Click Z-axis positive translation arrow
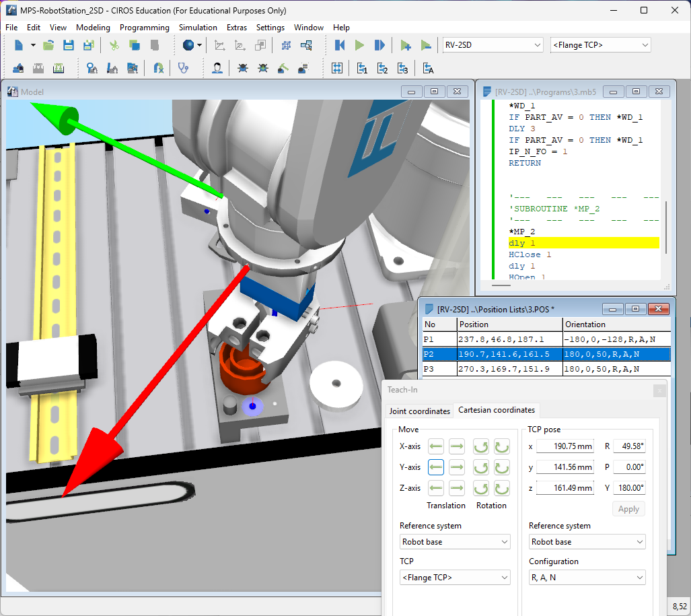 (x=457, y=488)
